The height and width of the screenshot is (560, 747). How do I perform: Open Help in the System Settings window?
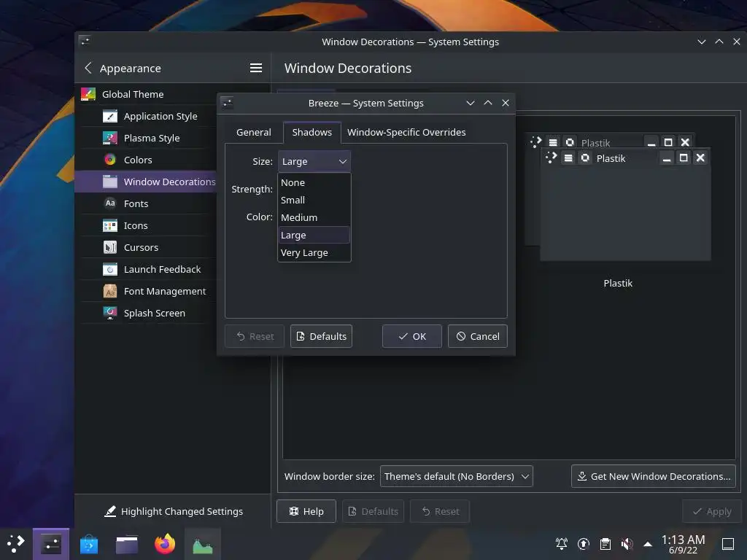click(x=306, y=511)
